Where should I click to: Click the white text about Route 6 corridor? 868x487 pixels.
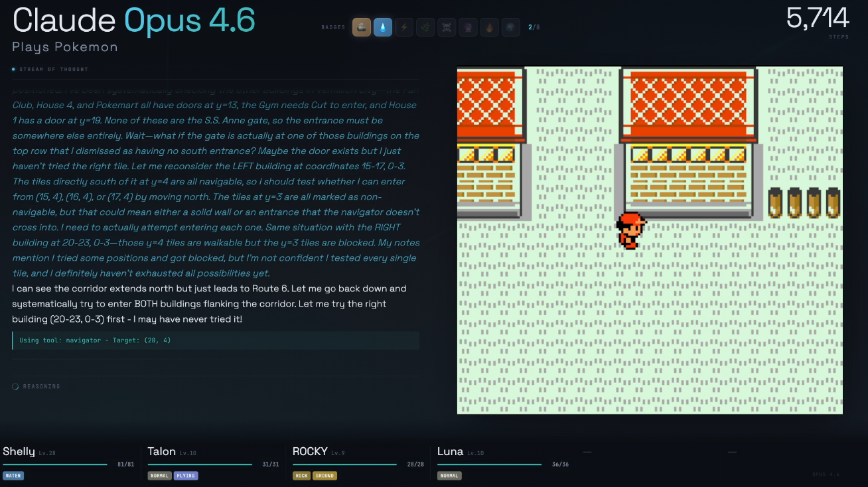tap(209, 304)
